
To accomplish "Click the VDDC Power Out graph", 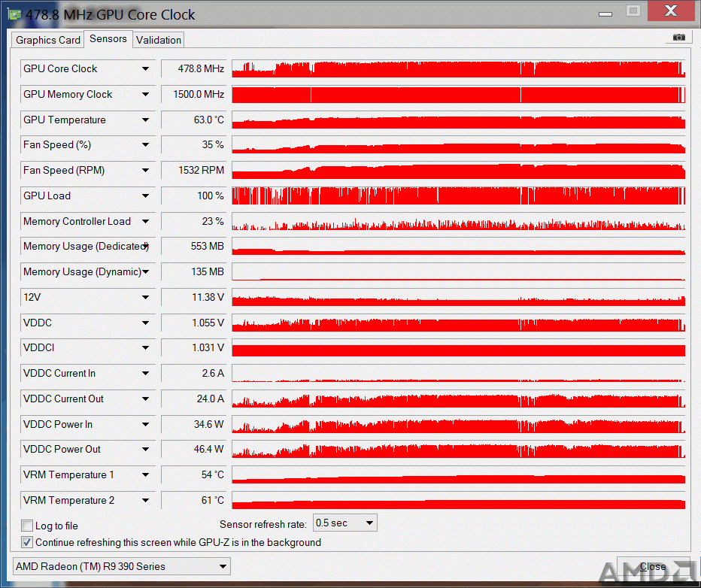I will tap(458, 449).
